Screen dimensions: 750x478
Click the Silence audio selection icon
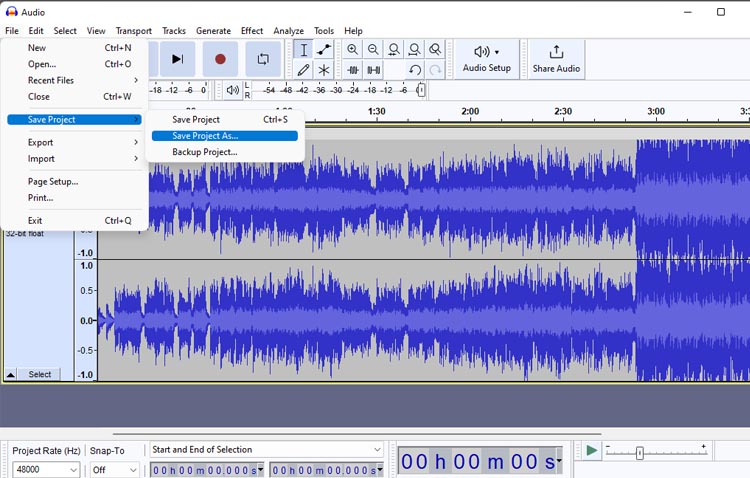tap(374, 70)
